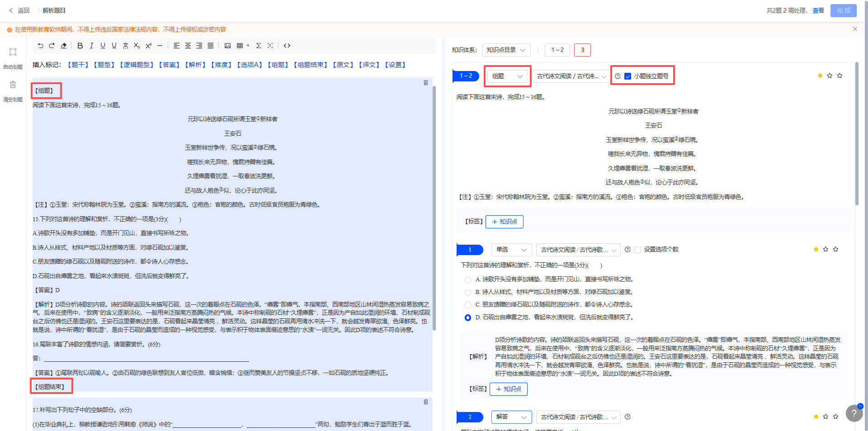
Task: Open the 单选 question type dropdown
Action: [x=512, y=250]
